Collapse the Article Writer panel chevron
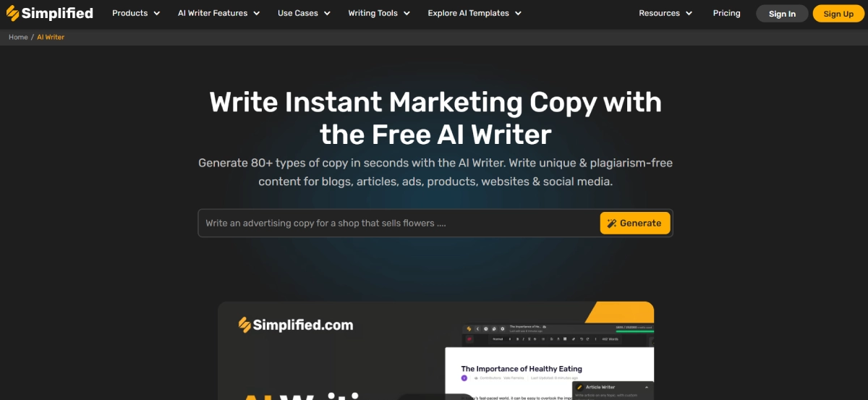 pos(647,387)
